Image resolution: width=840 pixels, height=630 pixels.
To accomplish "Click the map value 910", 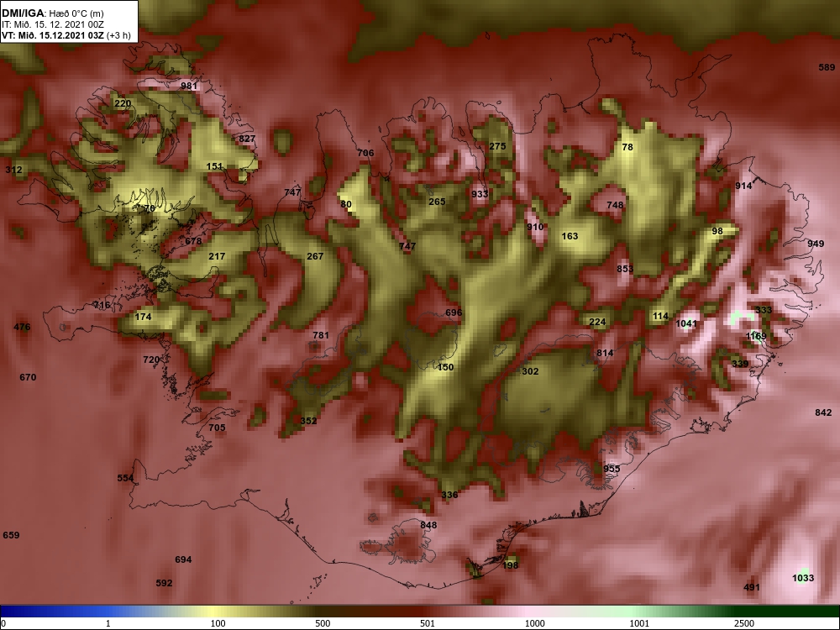I will [535, 227].
